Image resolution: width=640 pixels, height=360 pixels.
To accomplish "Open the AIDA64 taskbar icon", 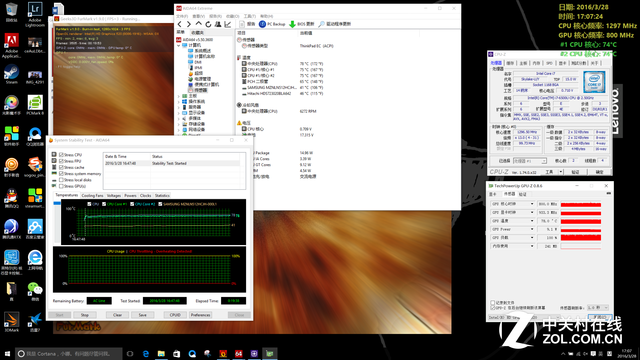I will pyautogui.click(x=239, y=353).
